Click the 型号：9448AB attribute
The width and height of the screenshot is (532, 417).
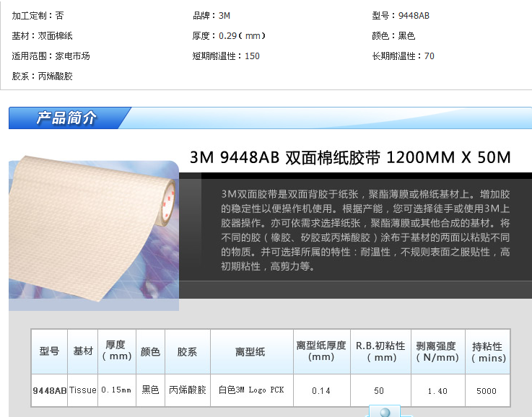click(x=401, y=16)
